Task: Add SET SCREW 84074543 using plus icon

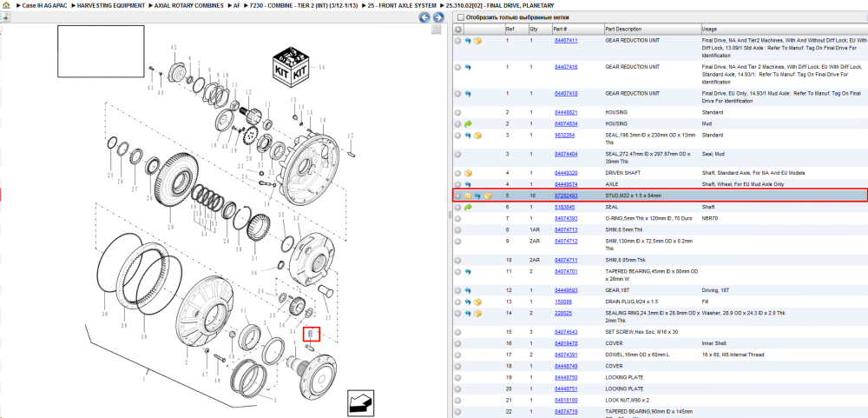Action: 457,332
